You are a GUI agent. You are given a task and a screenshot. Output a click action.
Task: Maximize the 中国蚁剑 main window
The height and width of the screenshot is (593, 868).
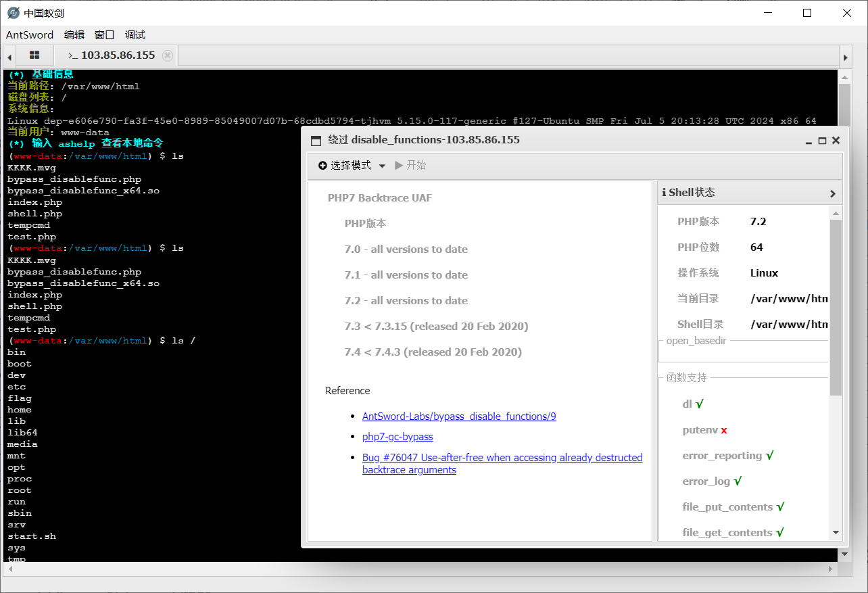pos(807,13)
